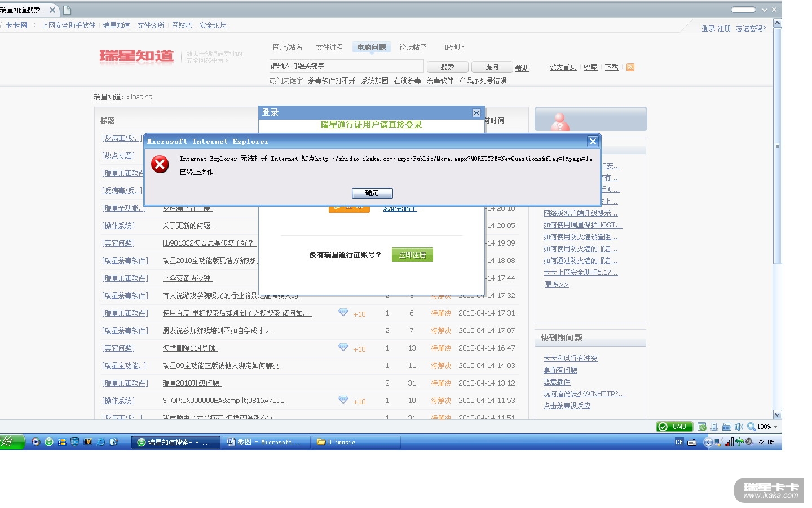Click the 瑞星知道 breadcrumb link
The image size is (812, 508).
(108, 97)
